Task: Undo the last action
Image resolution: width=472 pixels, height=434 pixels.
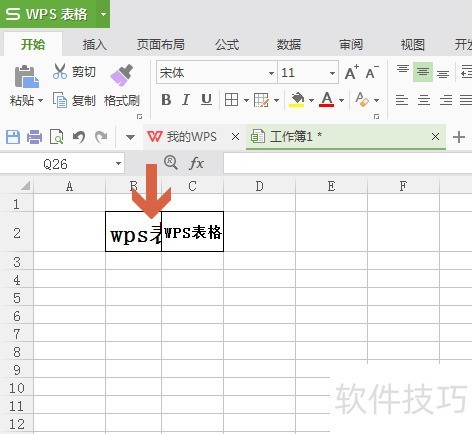Action: (x=79, y=137)
